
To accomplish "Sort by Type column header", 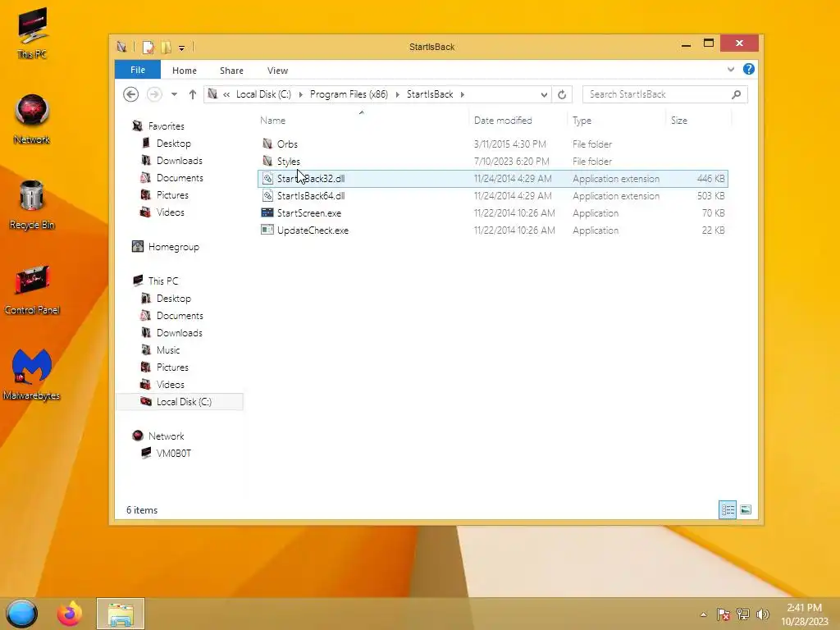I will point(617,121).
